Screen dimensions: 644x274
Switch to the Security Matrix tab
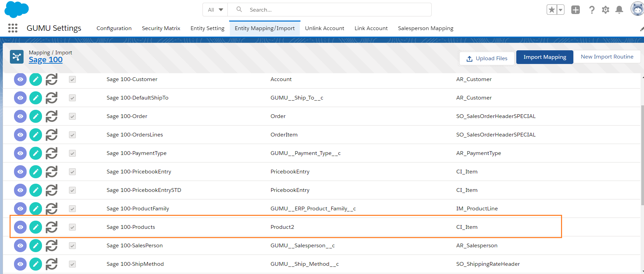(x=161, y=28)
